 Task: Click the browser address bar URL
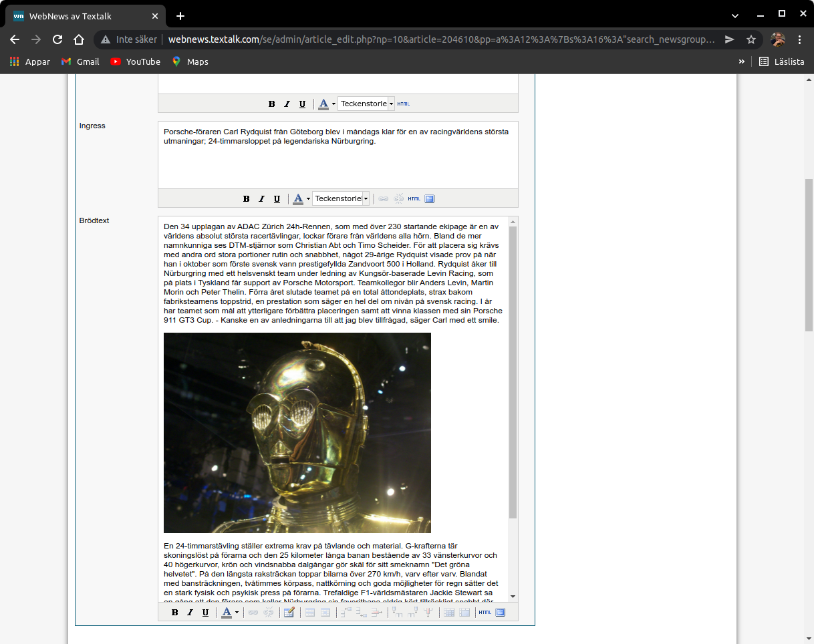click(441, 39)
